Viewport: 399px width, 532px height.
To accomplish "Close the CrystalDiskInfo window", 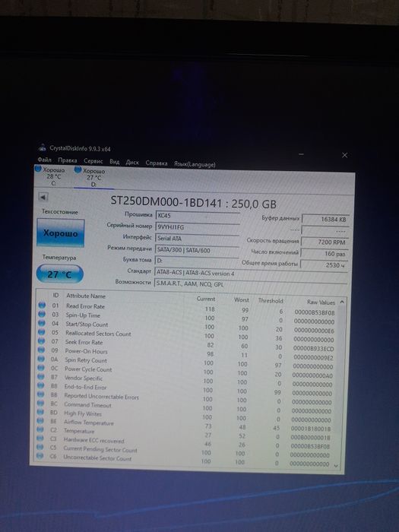I will 345,155.
